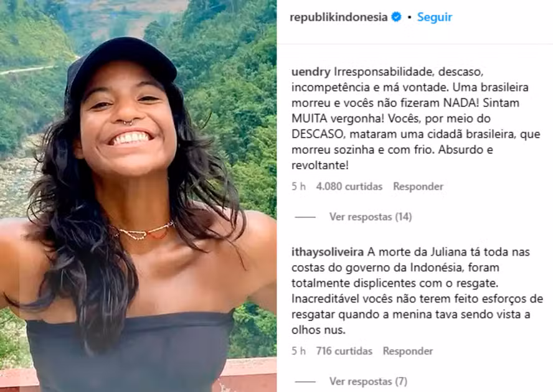This screenshot has height=392, width=553.
Task: Open the ithaysoliveira commenter profile
Action: coord(328,253)
